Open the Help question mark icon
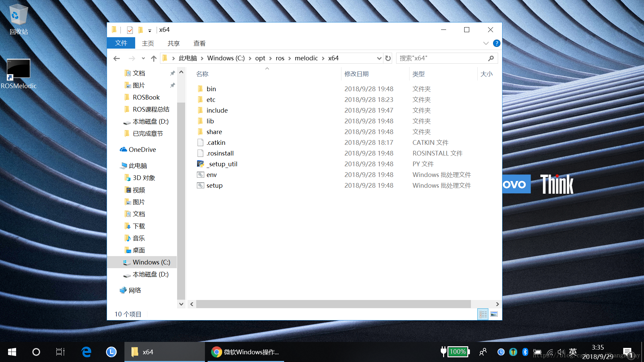The height and width of the screenshot is (362, 644). click(x=496, y=43)
